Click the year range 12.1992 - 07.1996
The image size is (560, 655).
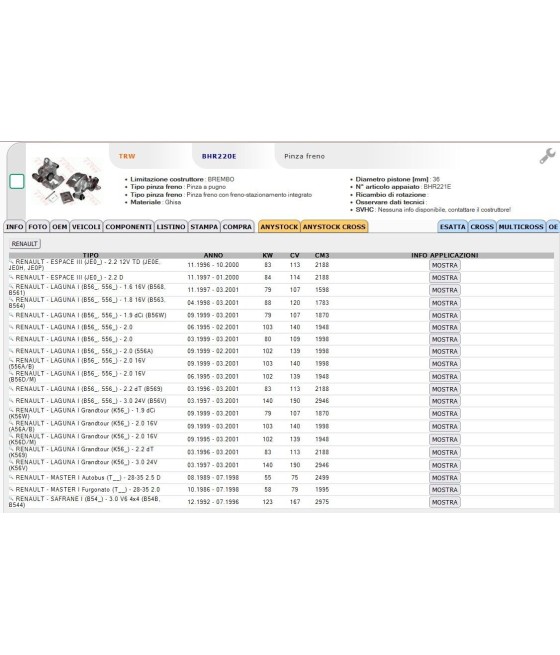[213, 502]
